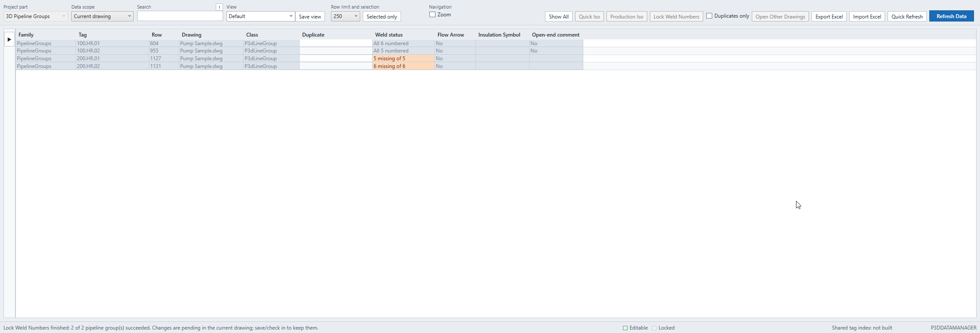Click the Production Iso button
Screen dimensions: 980x333
[627, 16]
